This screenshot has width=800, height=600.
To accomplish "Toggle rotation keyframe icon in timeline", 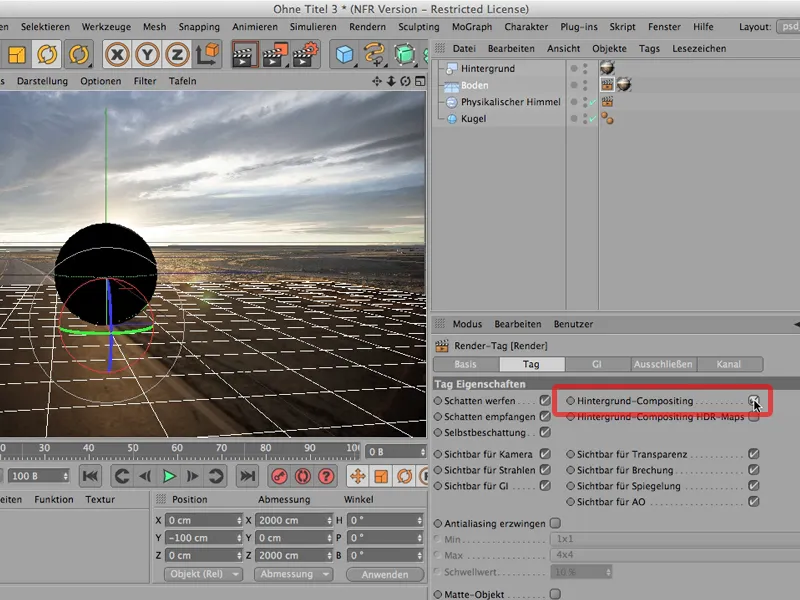I will coord(405,477).
